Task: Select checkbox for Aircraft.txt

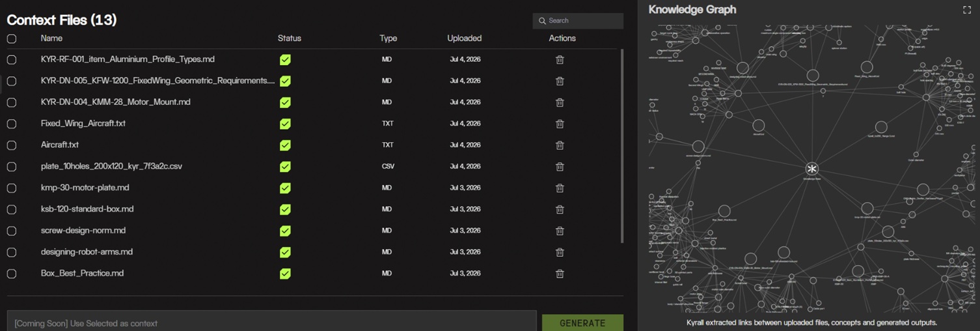Action: coord(12,145)
